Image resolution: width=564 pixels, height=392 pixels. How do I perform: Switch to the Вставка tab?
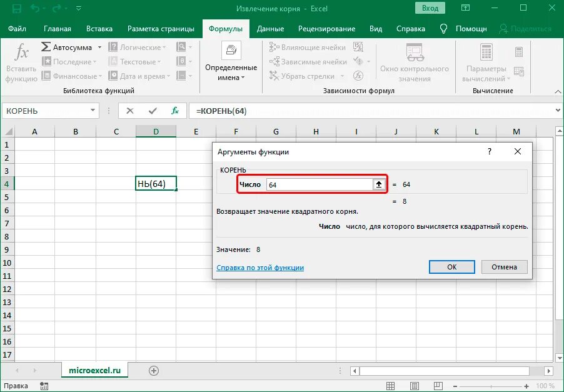click(x=99, y=29)
